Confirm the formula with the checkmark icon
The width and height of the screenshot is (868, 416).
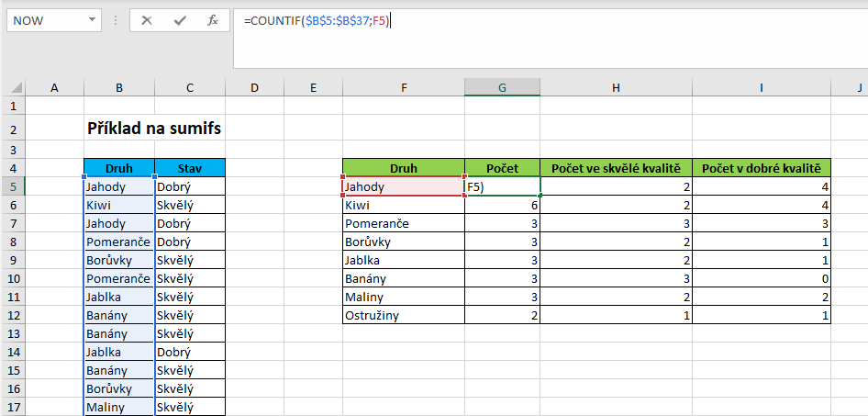(179, 21)
